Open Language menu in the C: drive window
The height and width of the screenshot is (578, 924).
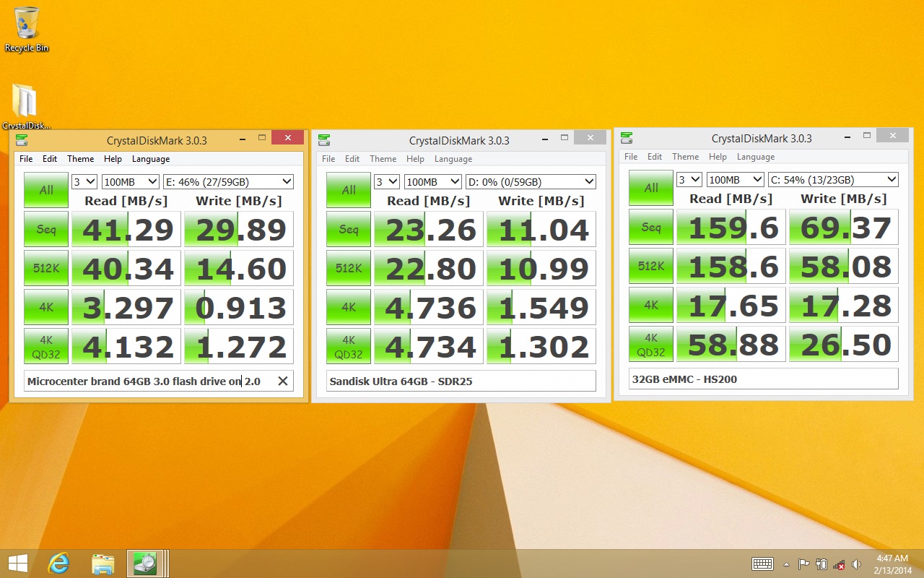click(x=756, y=157)
